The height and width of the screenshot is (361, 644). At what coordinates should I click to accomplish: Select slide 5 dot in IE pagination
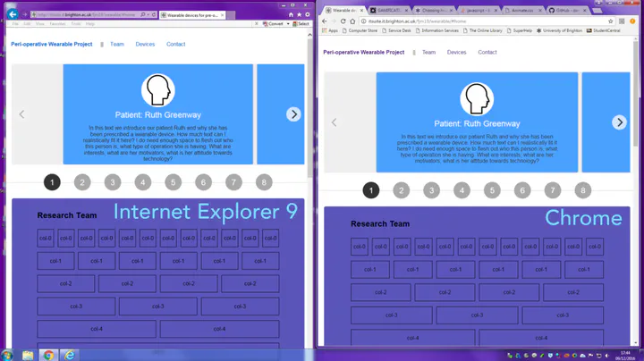tap(173, 182)
